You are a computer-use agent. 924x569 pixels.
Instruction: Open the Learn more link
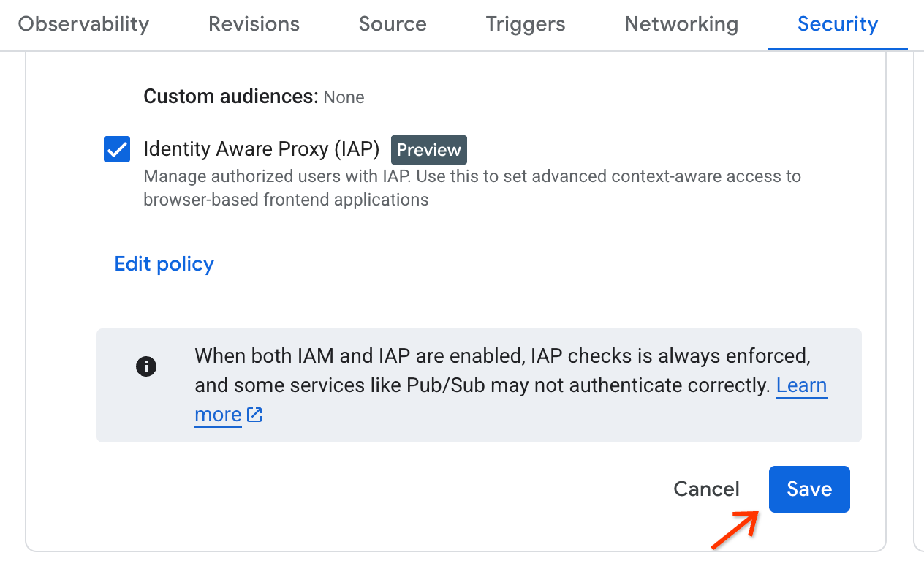tap(802, 385)
